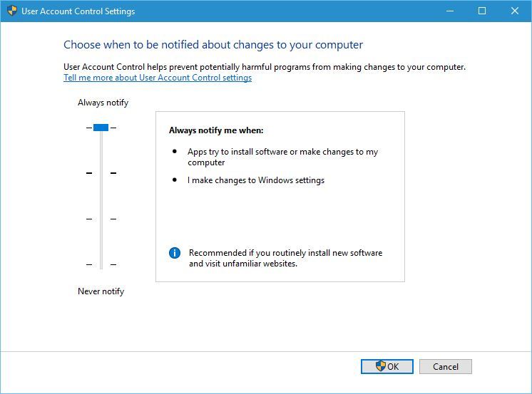
Task: Close the User Account Control Settings window
Action: tap(515, 11)
